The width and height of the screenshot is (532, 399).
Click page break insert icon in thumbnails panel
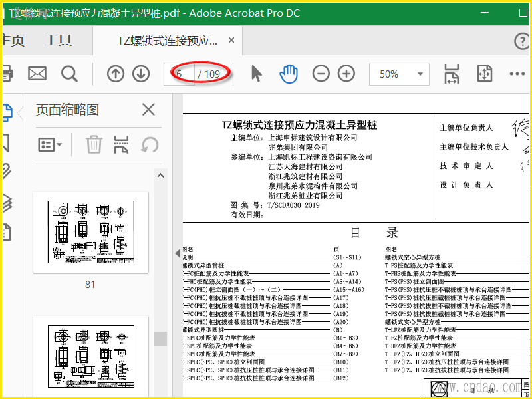coord(121,144)
